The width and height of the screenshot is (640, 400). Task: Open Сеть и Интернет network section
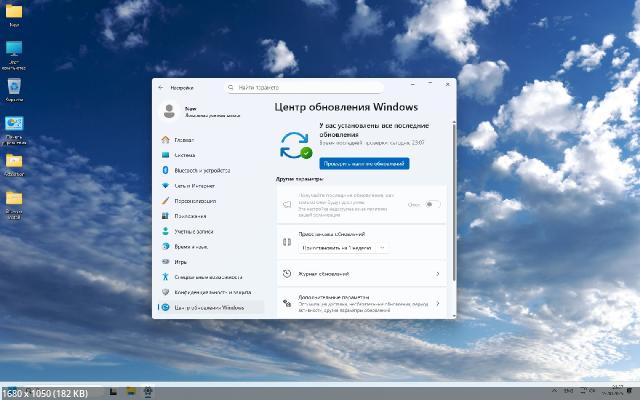point(194,185)
